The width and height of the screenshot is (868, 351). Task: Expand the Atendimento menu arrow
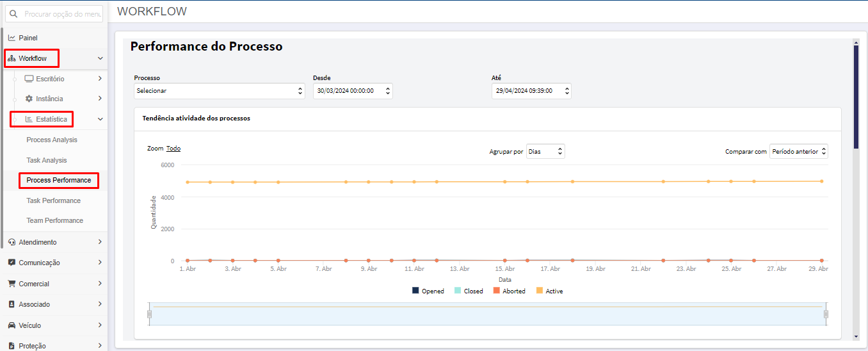click(x=100, y=242)
